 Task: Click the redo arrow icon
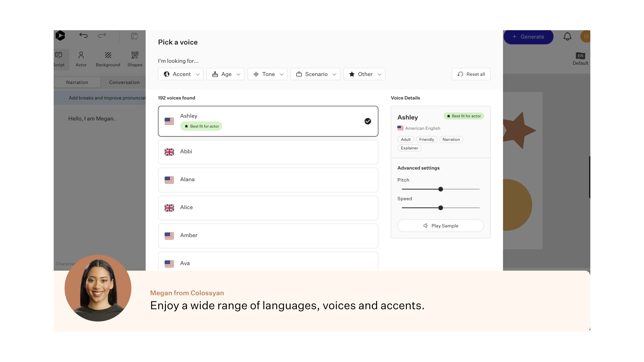click(102, 36)
